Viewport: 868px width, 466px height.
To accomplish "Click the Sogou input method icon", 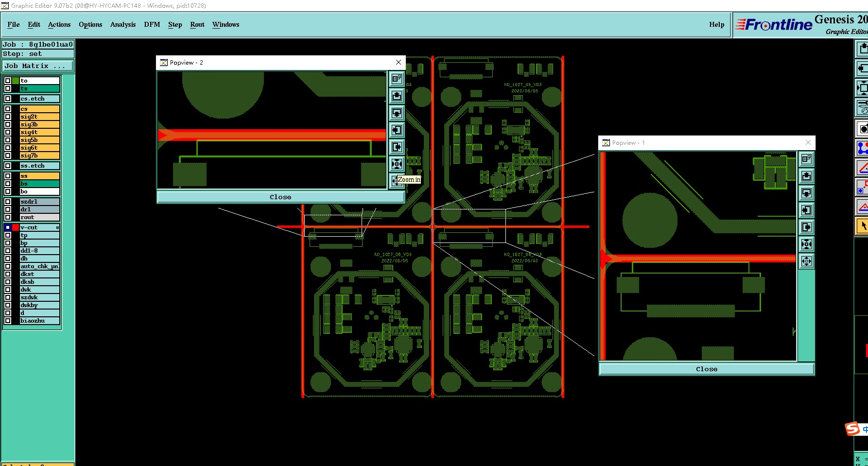I will 852,429.
